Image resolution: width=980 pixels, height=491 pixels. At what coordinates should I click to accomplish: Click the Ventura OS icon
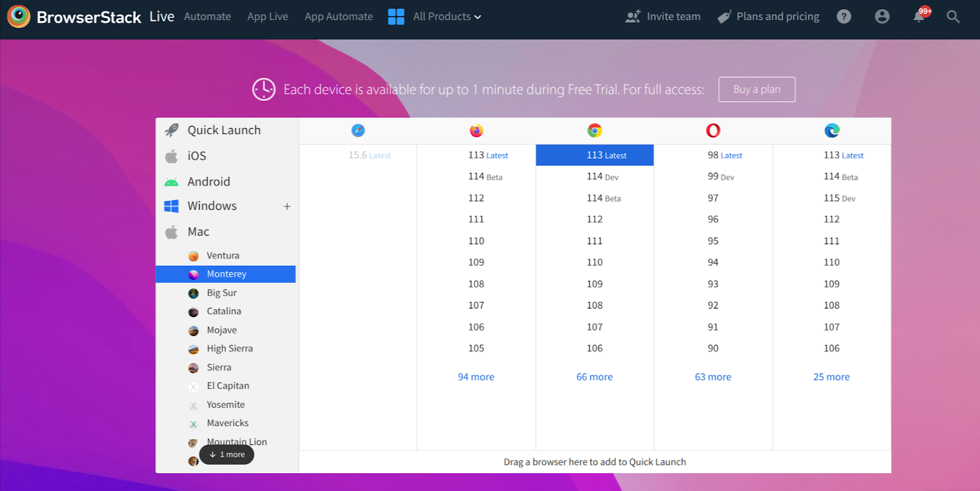[x=194, y=256]
